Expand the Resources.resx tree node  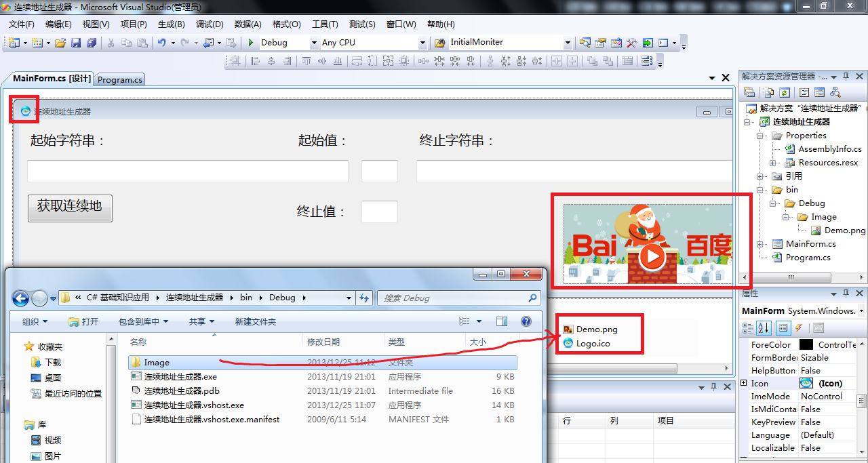(773, 163)
